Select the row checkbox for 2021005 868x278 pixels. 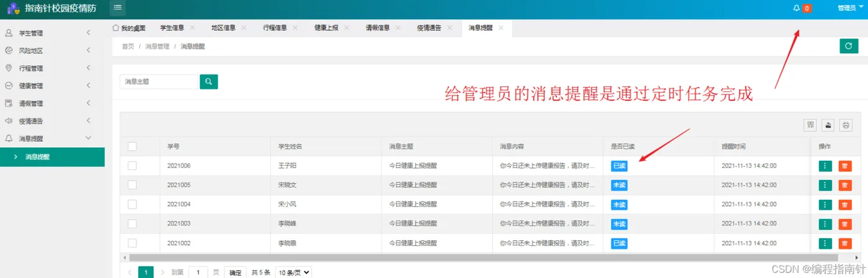pos(132,185)
